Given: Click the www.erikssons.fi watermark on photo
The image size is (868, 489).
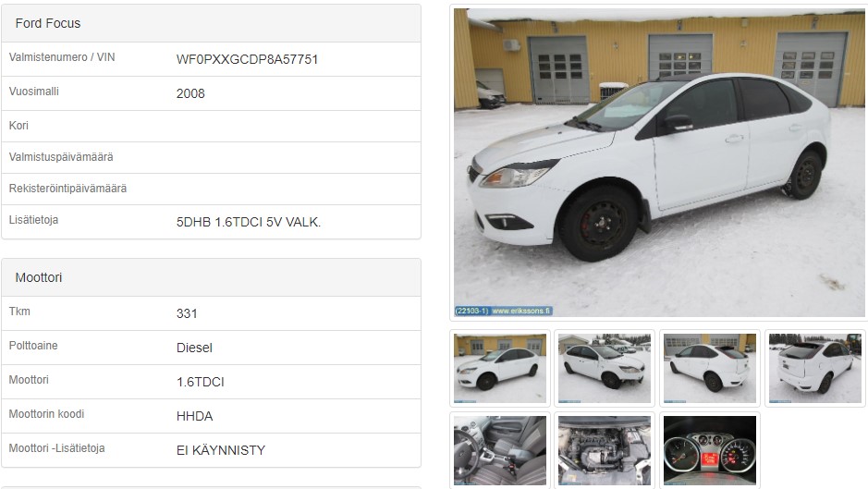Looking at the screenshot, I should [x=521, y=311].
